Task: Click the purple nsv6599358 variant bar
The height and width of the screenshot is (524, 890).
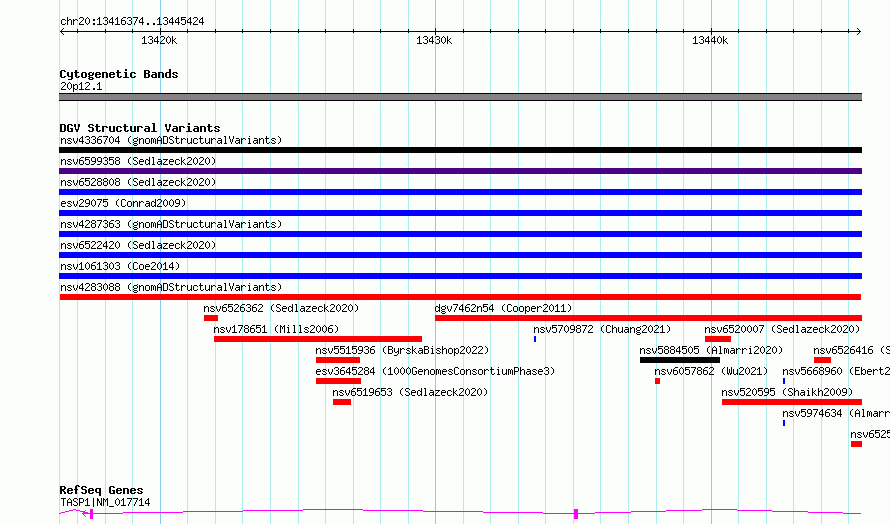Action: point(460,171)
